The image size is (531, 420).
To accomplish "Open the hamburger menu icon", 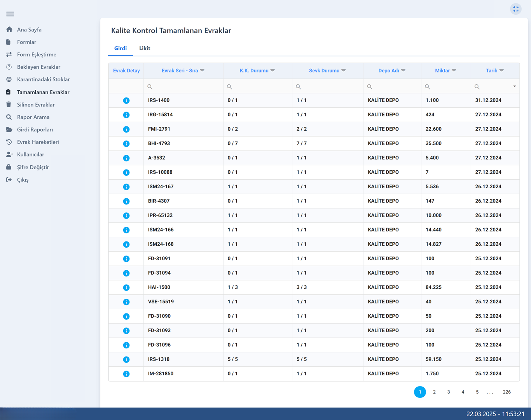I will pyautogui.click(x=10, y=14).
